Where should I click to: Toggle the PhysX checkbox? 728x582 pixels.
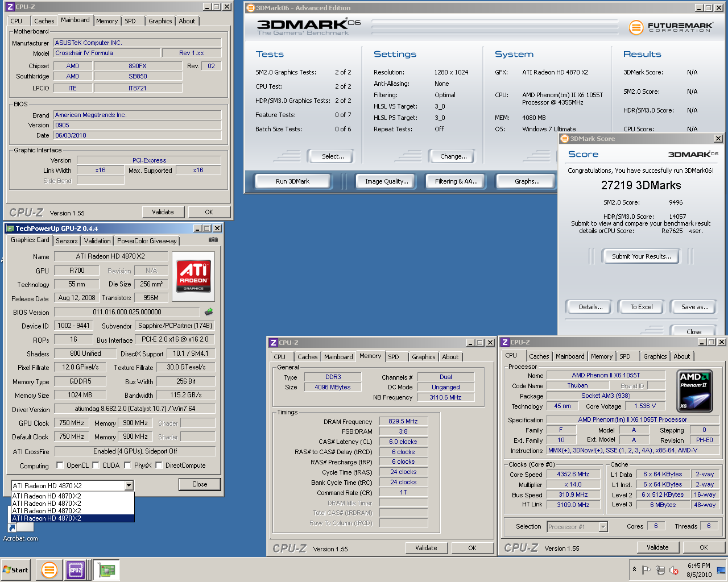tap(127, 465)
